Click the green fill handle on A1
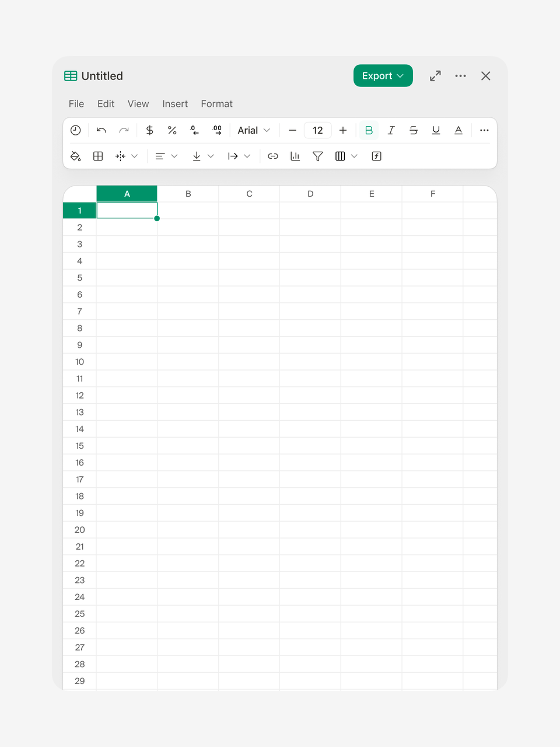Viewport: 560px width, 747px height. [157, 218]
